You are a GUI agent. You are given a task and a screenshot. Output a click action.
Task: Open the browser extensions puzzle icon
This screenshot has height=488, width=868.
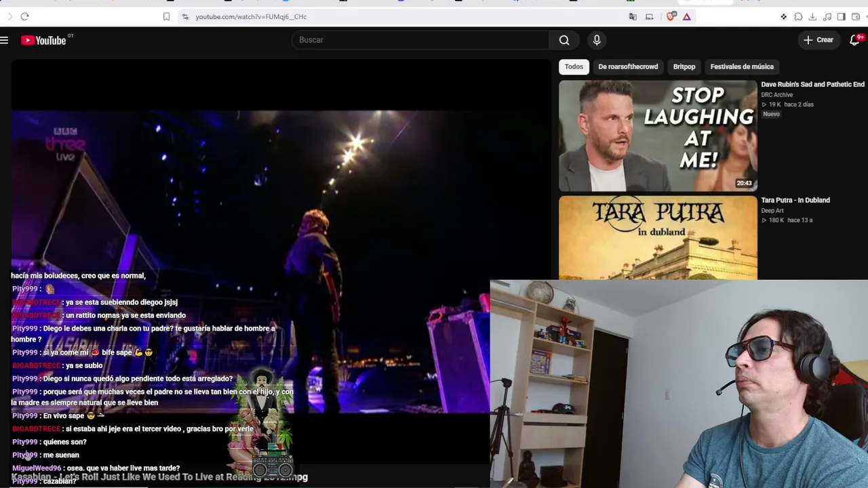pos(798,16)
